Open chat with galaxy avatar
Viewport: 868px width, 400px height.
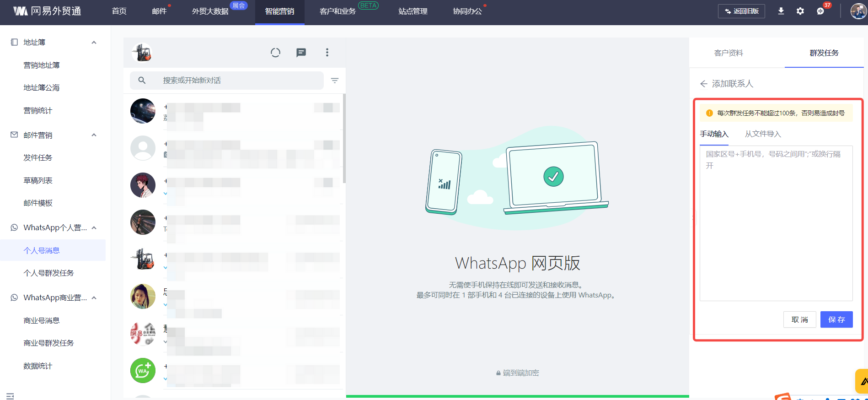click(x=143, y=111)
